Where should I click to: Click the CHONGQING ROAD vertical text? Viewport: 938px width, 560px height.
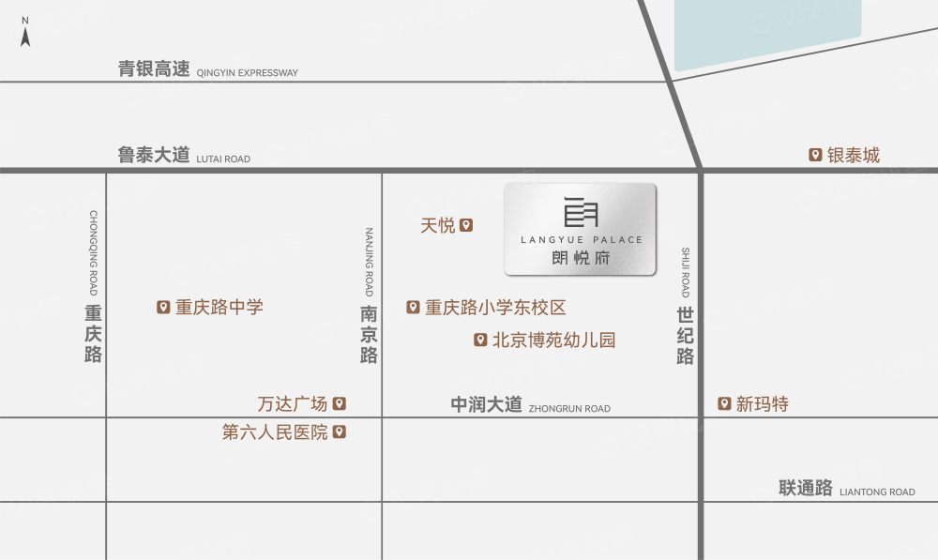click(93, 252)
